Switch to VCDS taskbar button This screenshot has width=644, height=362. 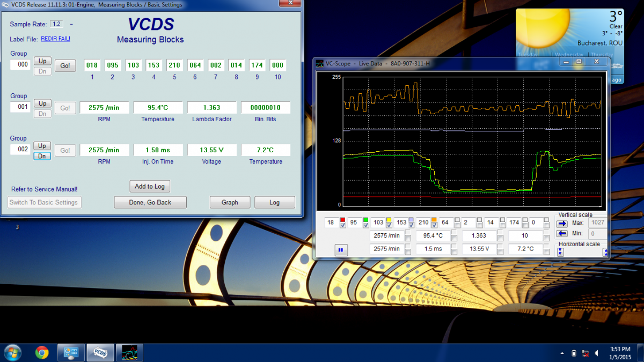(100, 352)
